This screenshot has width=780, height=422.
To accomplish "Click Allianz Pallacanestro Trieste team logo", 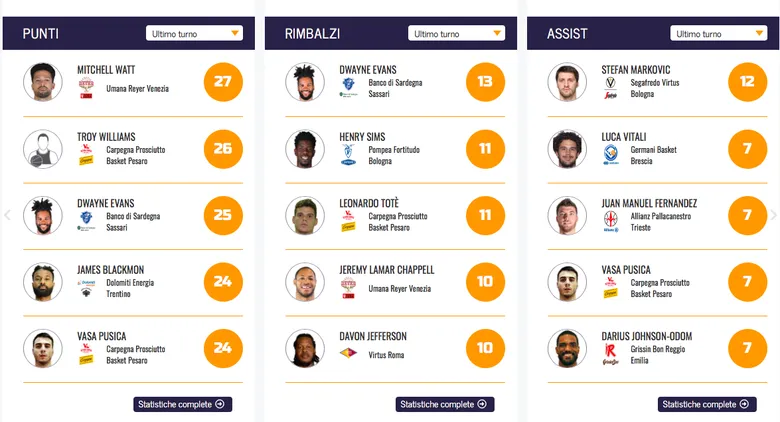I will click(611, 222).
